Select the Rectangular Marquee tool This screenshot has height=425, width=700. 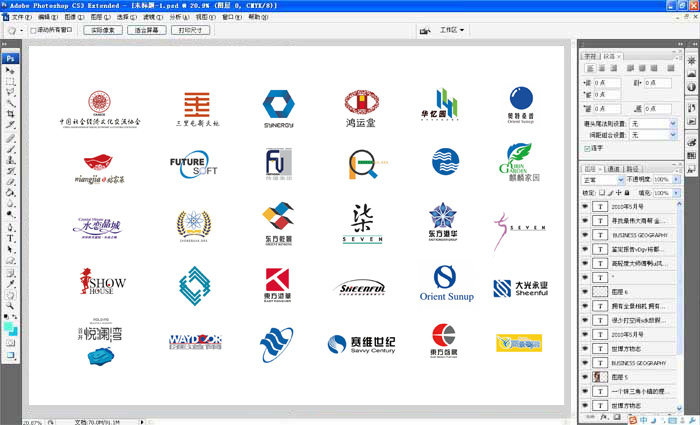(x=10, y=82)
